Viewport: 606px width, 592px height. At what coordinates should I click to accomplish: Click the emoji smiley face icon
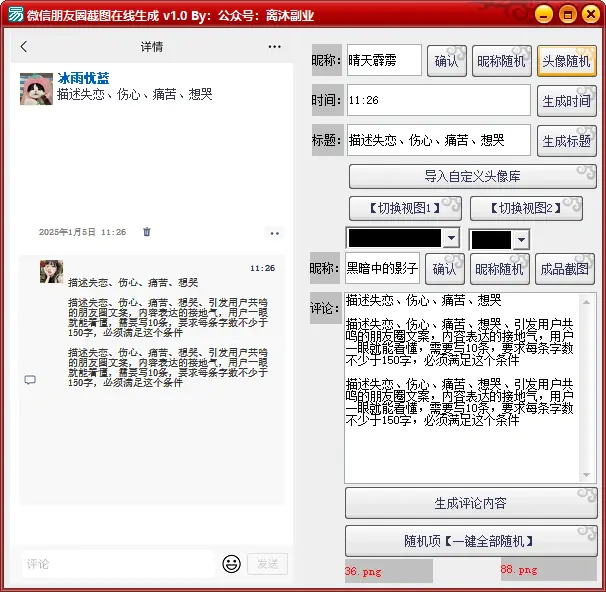point(231,564)
